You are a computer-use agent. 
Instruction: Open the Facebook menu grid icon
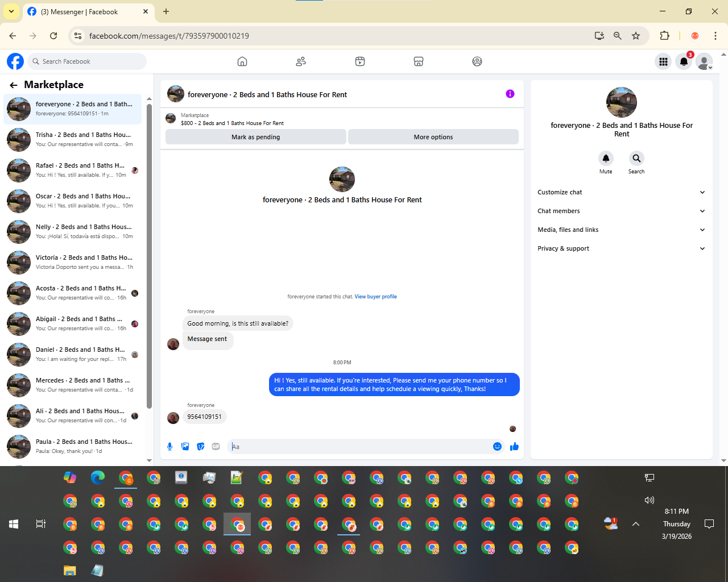[663, 61]
